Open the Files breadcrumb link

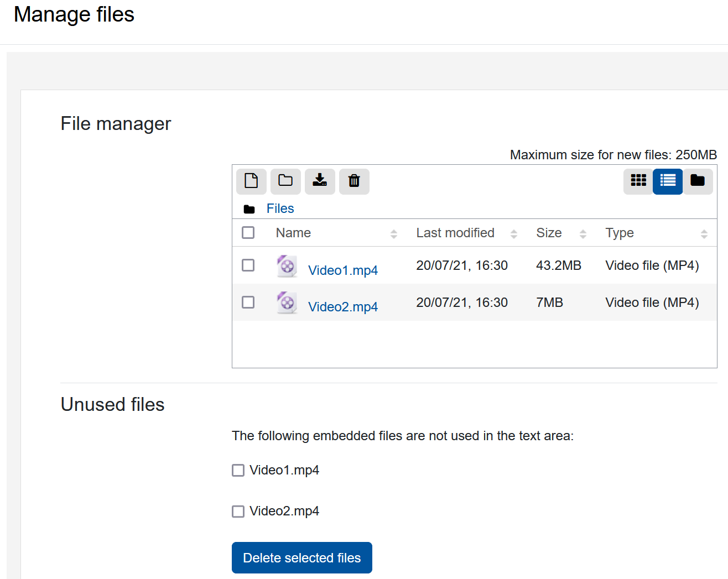(x=280, y=208)
